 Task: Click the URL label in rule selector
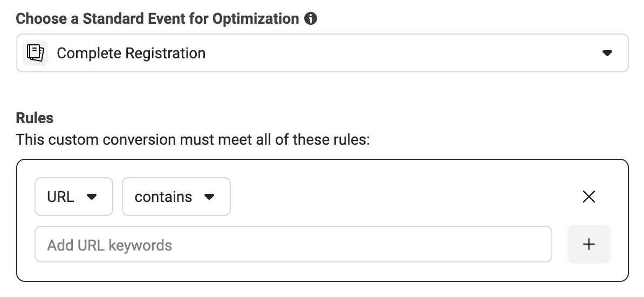click(x=60, y=197)
